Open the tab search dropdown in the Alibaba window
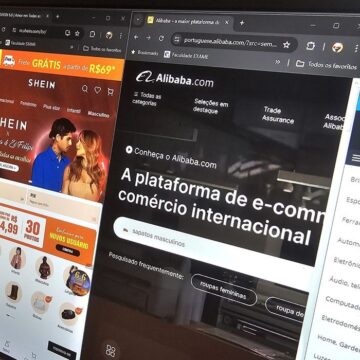The image size is (360, 360). click(x=138, y=19)
